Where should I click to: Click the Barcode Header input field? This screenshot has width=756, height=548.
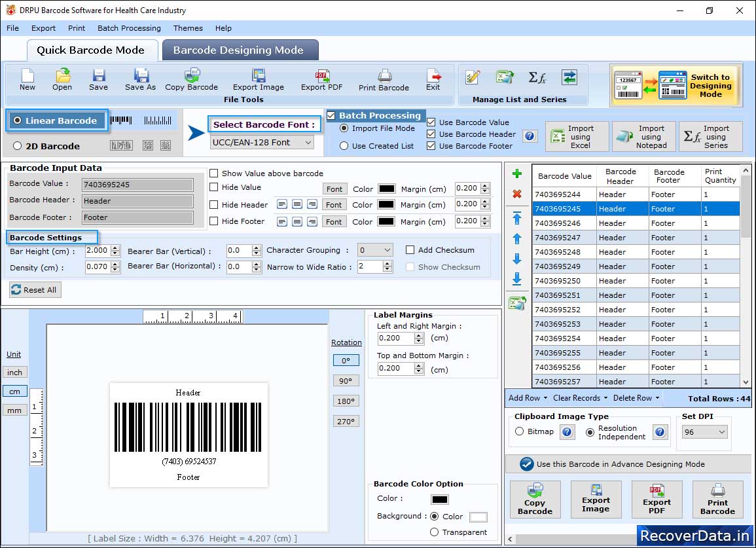138,201
